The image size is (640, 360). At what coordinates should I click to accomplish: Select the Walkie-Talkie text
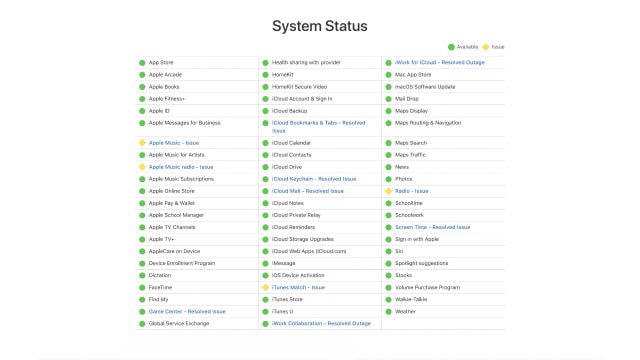pos(411,299)
